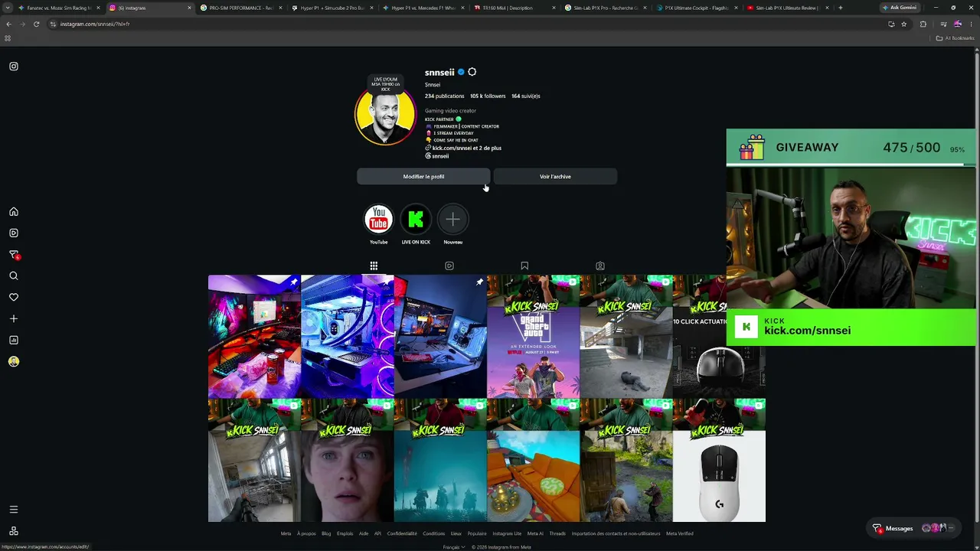Click the settings gear next to snnseii

coord(472,72)
